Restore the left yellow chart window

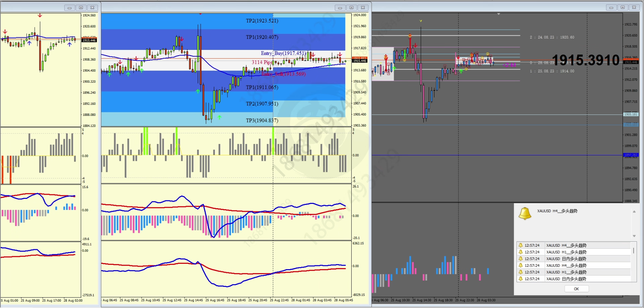81,7
